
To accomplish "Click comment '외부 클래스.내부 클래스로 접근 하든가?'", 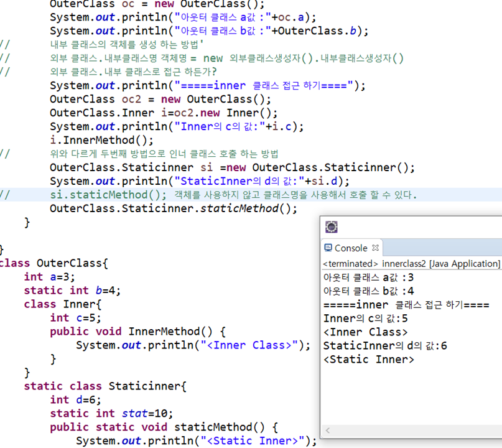I will (x=133, y=72).
